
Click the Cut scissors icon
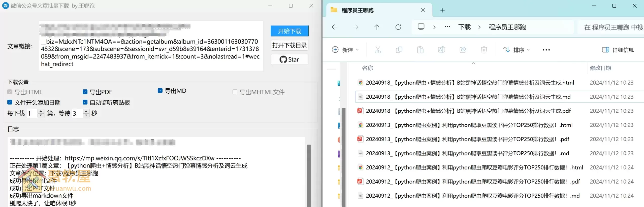(378, 50)
